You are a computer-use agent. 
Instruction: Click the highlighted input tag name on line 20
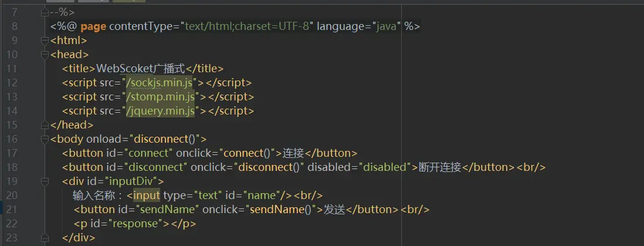pyautogui.click(x=147, y=195)
